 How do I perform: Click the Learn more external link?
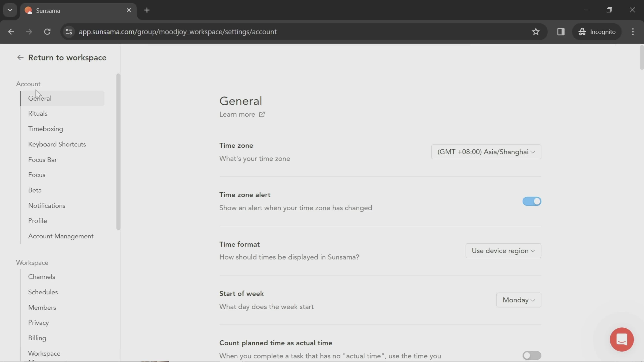click(x=242, y=114)
